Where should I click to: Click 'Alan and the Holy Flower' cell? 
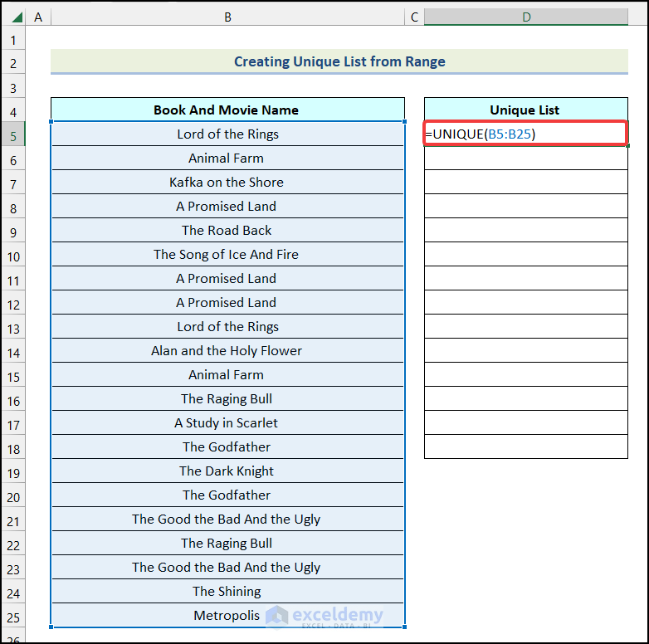tap(227, 351)
